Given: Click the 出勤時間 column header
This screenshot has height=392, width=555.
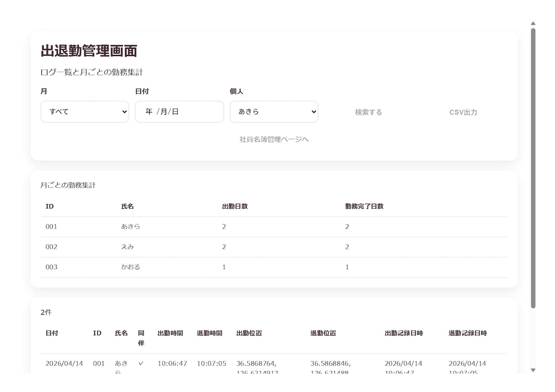Looking at the screenshot, I should point(170,333).
